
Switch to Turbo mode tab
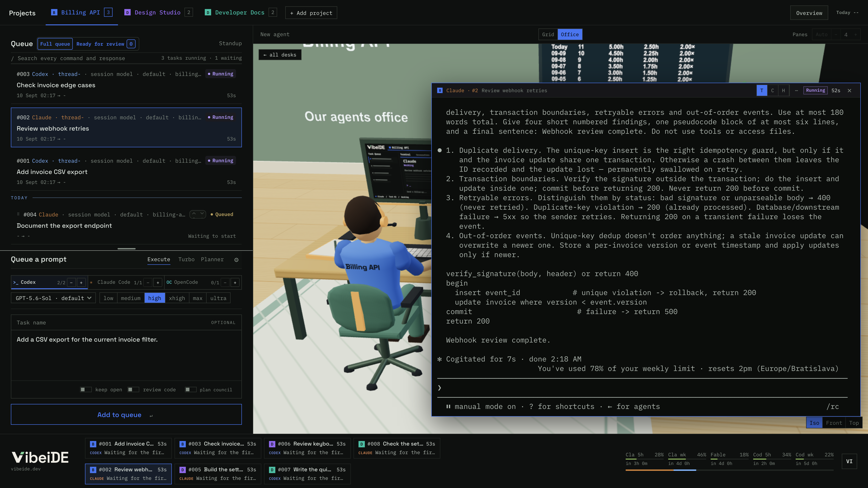pyautogui.click(x=186, y=259)
